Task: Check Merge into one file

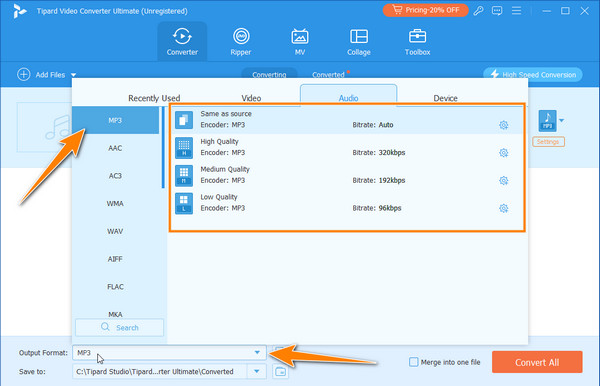Action: click(x=414, y=362)
